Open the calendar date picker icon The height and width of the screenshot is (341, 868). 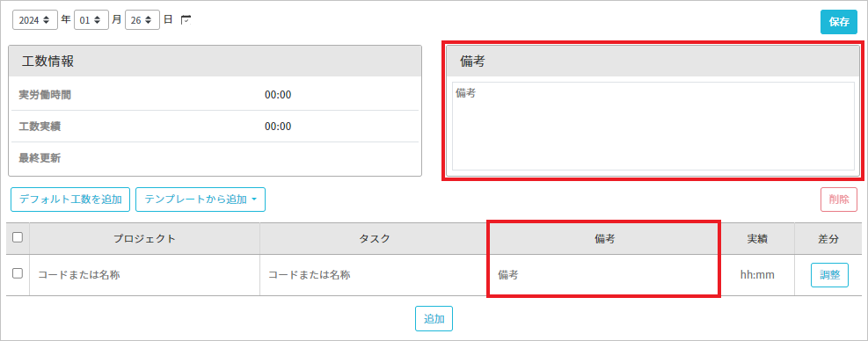186,20
